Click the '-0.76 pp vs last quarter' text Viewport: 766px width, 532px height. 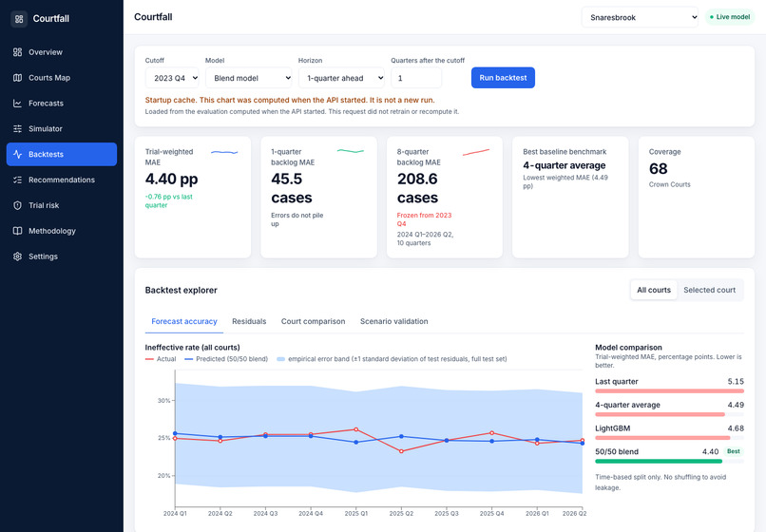[168, 200]
